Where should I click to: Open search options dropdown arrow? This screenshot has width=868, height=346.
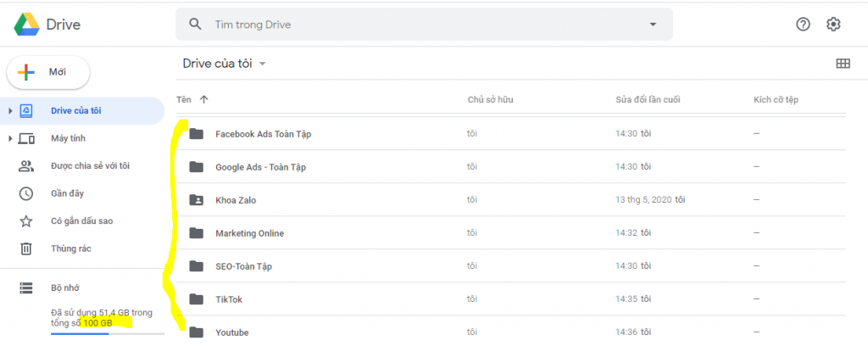[x=653, y=25]
